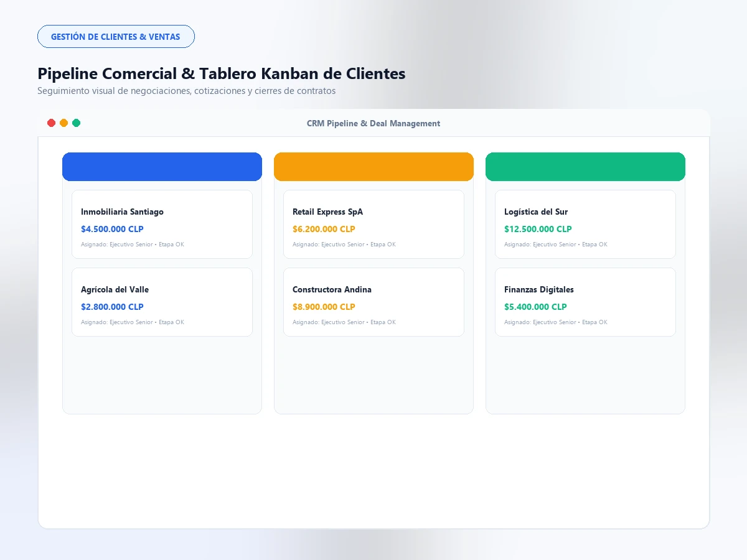Click the CRM Pipeline & Deal Management window title
Screen dimensions: 747x560
point(374,123)
